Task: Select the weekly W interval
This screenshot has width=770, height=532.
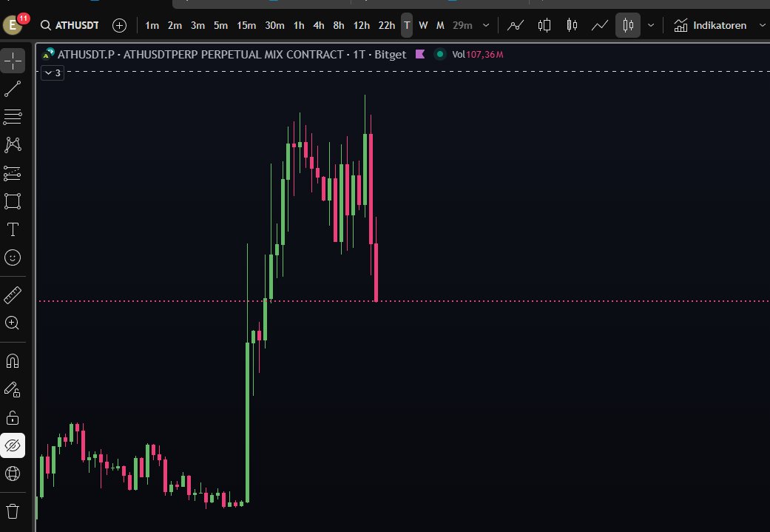Action: [x=423, y=25]
